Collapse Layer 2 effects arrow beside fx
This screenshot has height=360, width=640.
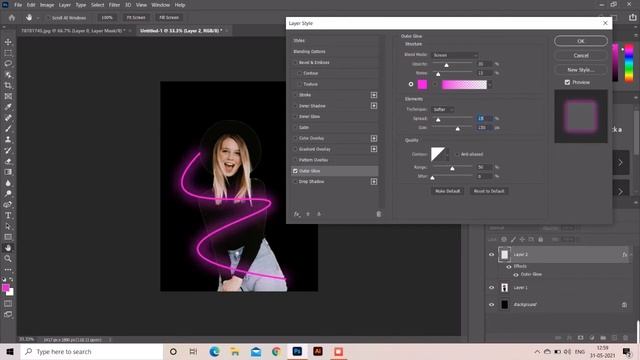tap(631, 255)
